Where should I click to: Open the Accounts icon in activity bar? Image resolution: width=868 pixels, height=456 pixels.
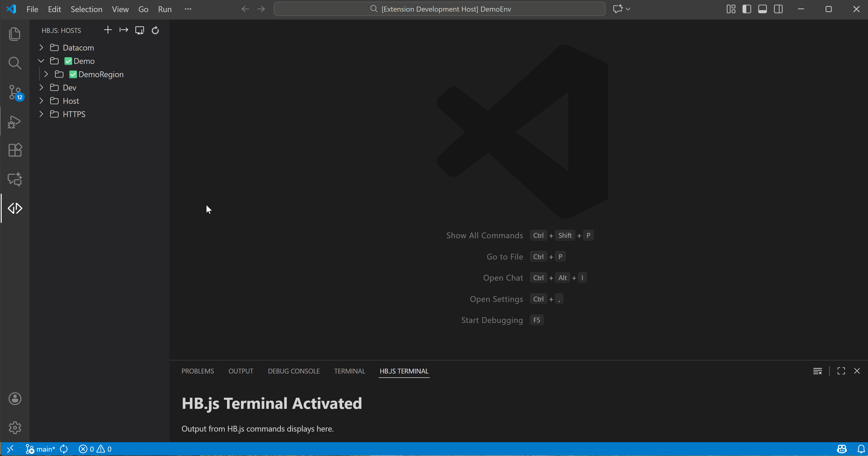(15, 398)
